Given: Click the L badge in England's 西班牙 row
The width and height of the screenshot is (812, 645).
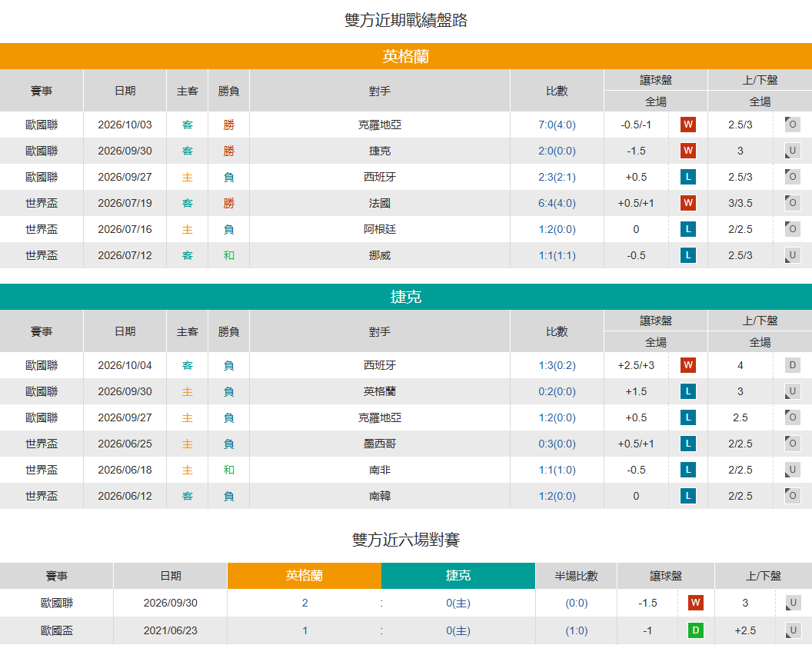Looking at the screenshot, I should [x=687, y=177].
